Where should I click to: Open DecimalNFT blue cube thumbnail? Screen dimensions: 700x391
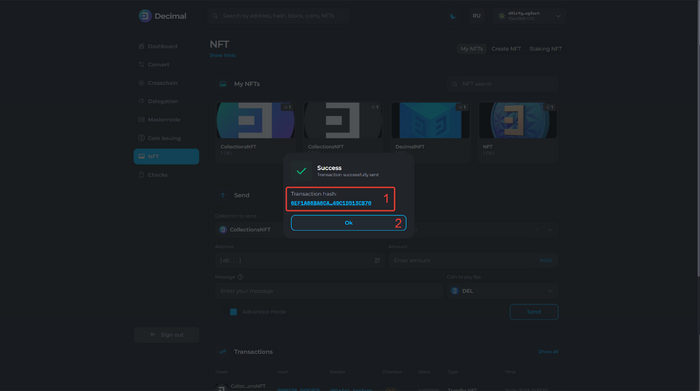pyautogui.click(x=430, y=121)
